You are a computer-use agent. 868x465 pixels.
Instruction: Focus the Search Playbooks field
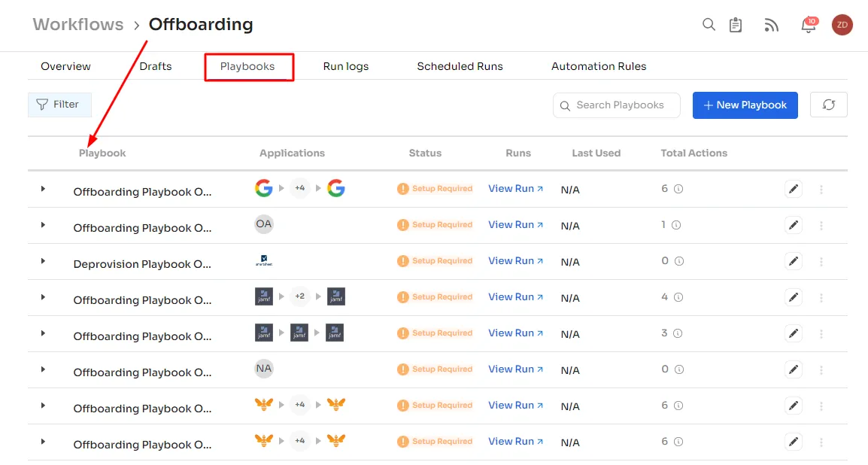(617, 105)
